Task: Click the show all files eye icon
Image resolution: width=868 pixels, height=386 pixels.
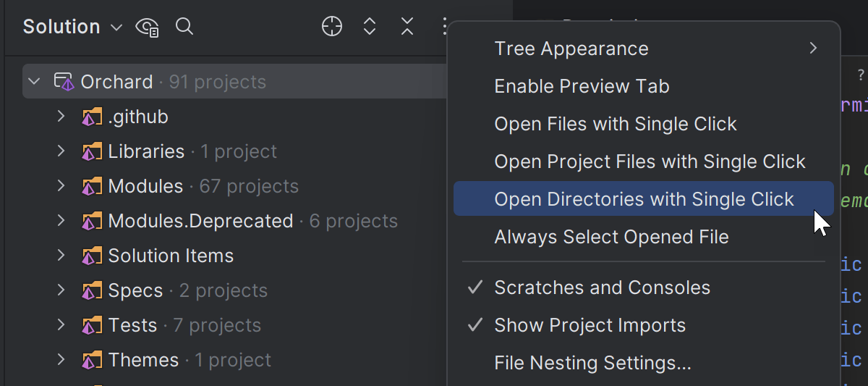Action: [x=148, y=28]
